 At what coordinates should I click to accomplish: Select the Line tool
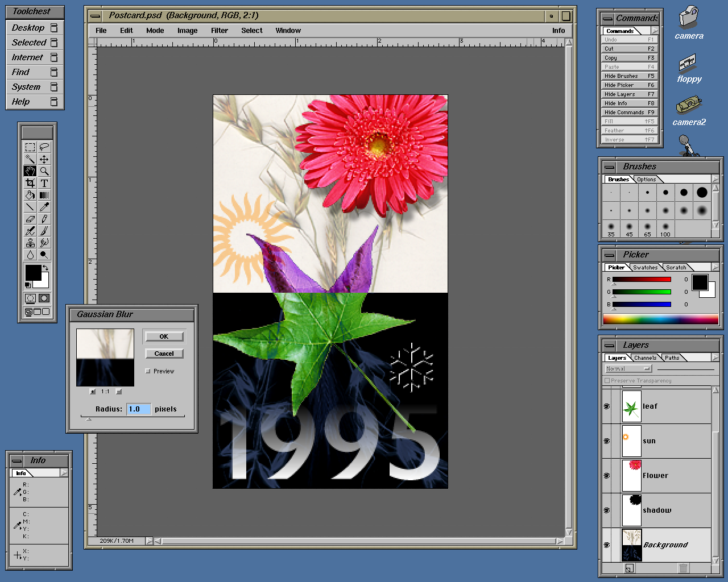[x=30, y=207]
